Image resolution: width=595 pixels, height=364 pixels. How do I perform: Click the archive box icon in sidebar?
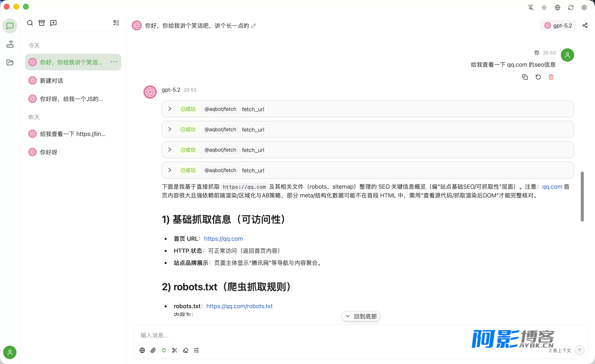click(42, 23)
